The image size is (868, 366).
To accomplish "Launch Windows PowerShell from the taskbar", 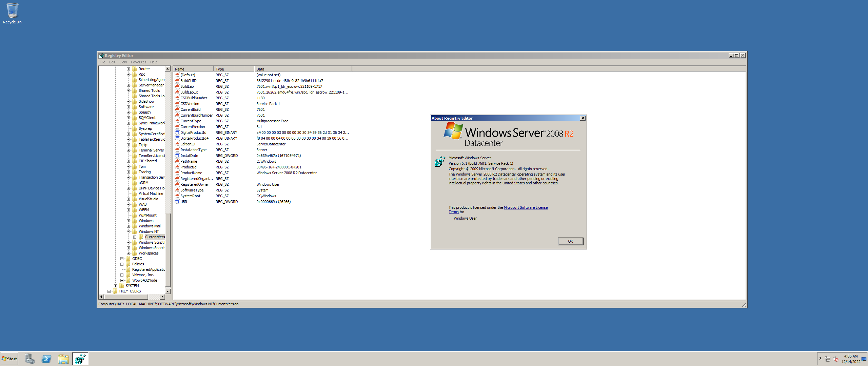I will pos(46,359).
